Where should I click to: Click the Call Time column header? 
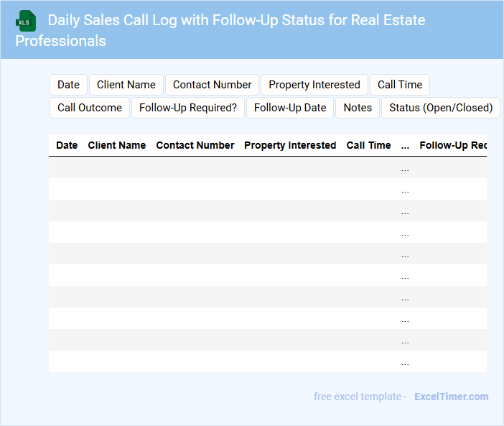click(x=369, y=145)
